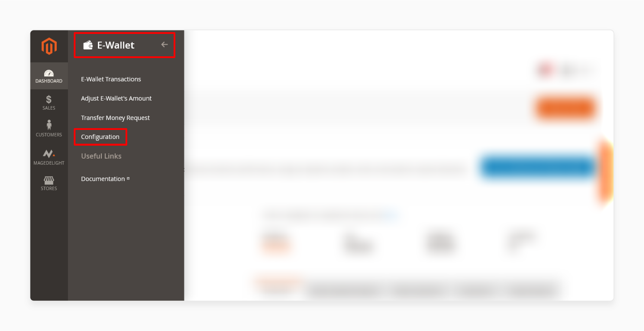The image size is (644, 331).
Task: Open E-Wallet Transactions menu item
Action: tap(111, 79)
